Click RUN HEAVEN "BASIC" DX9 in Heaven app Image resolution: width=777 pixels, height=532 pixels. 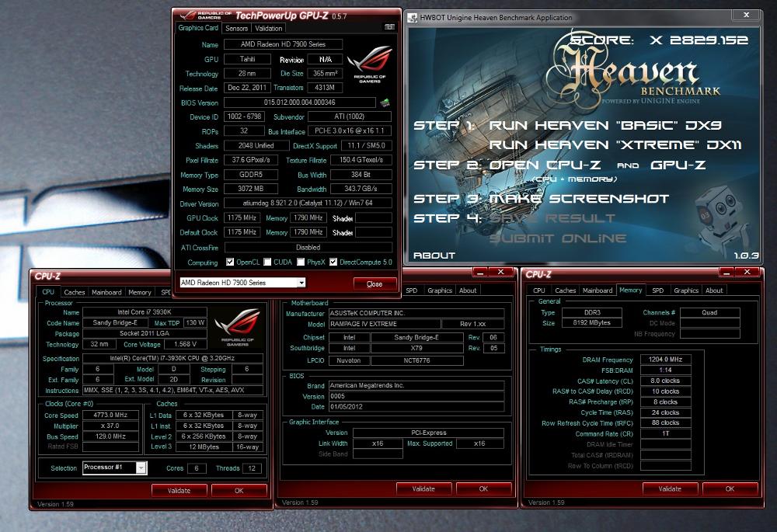(605, 125)
